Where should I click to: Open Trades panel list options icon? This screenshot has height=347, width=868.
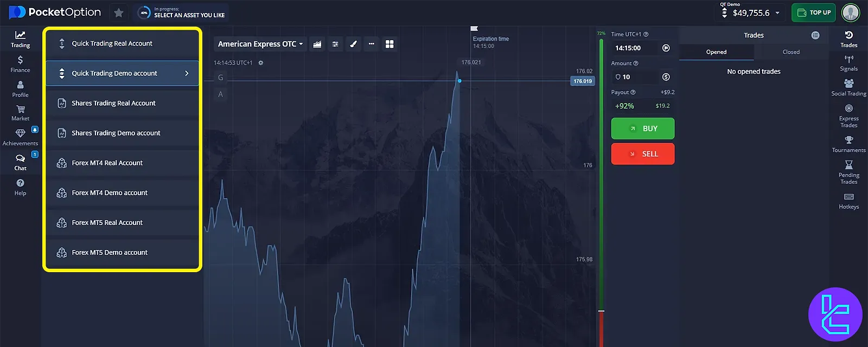(x=815, y=35)
